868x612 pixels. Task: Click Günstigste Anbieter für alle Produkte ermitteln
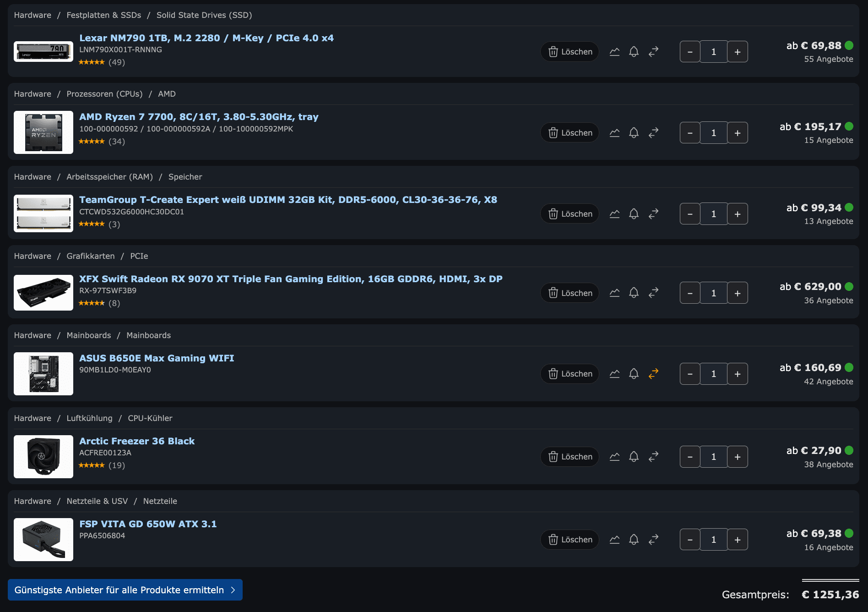[125, 590]
